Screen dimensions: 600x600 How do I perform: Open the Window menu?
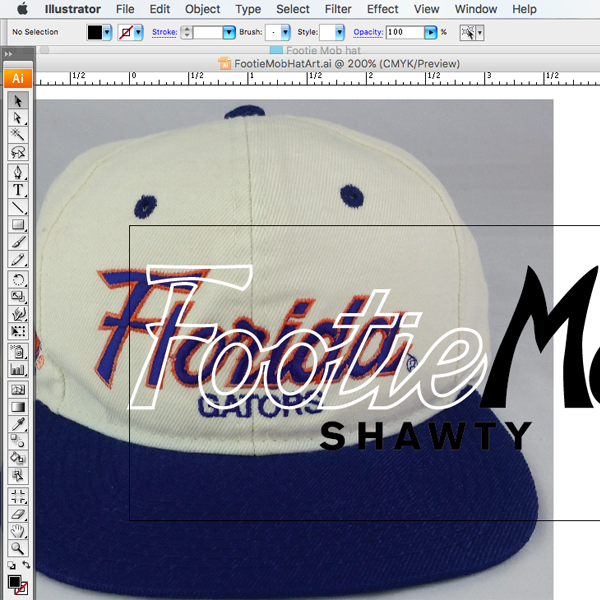click(x=476, y=9)
